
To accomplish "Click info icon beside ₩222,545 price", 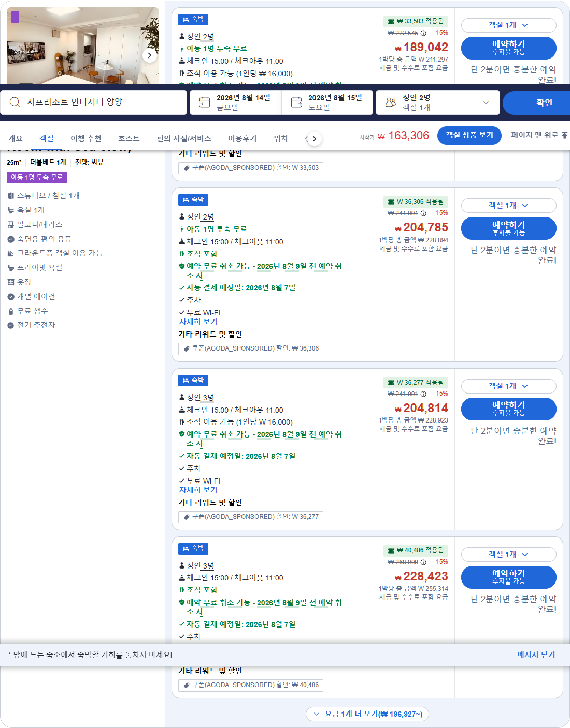I will tap(423, 33).
